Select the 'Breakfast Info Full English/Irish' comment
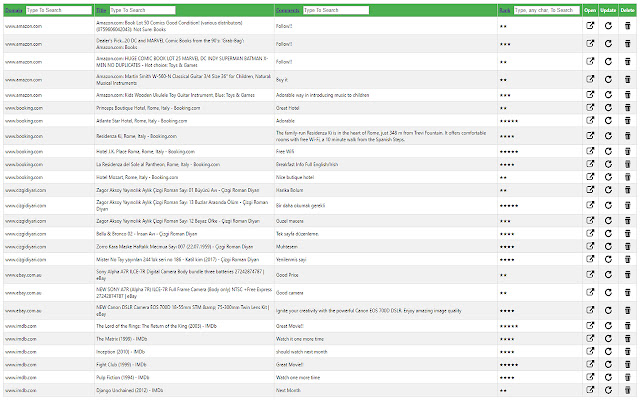 pyautogui.click(x=307, y=164)
